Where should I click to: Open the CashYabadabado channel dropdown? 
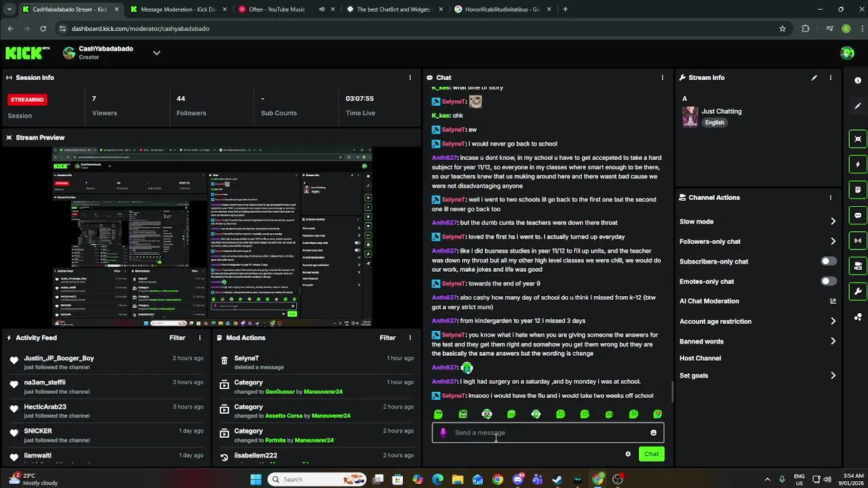pyautogui.click(x=157, y=53)
